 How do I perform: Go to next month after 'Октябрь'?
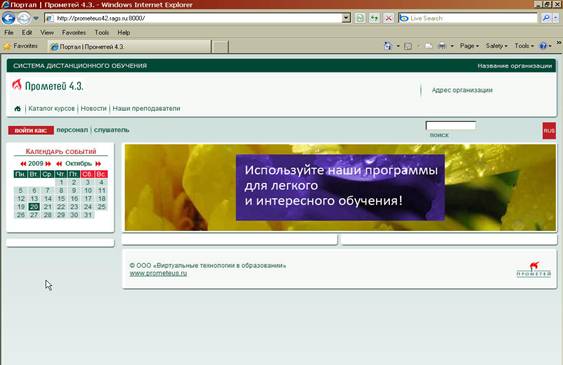(x=98, y=164)
